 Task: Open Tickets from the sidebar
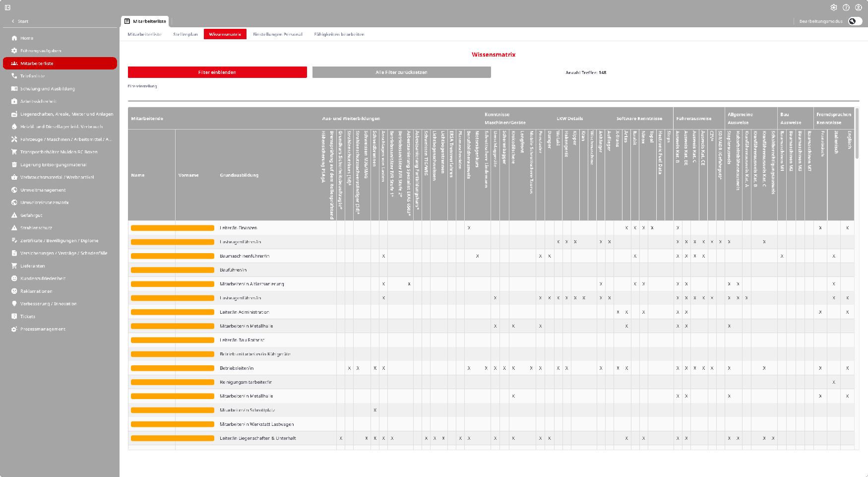tap(28, 317)
